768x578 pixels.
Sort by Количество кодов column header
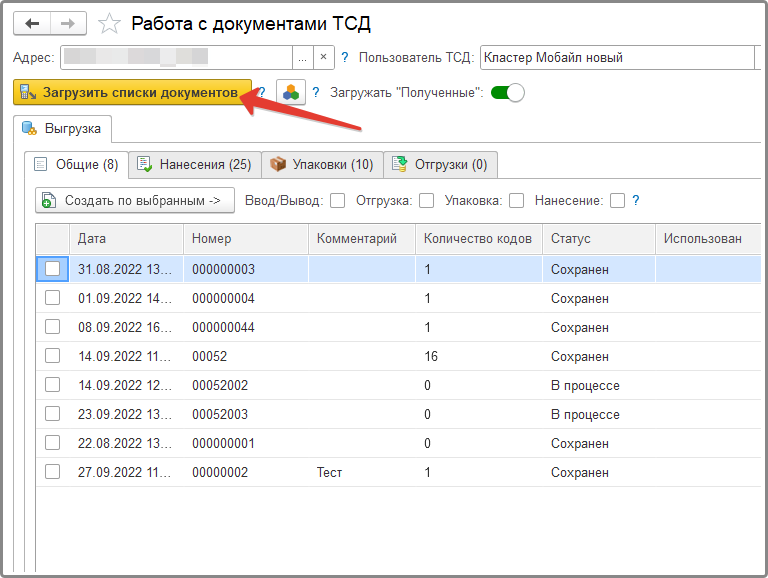(479, 239)
